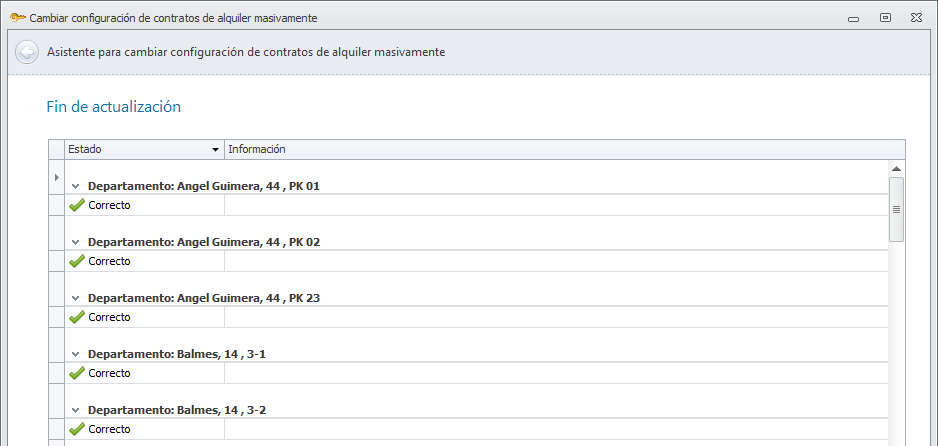The width and height of the screenshot is (938, 446).
Task: Collapse the Balmes, 14, 3-2 group
Action: tap(76, 411)
